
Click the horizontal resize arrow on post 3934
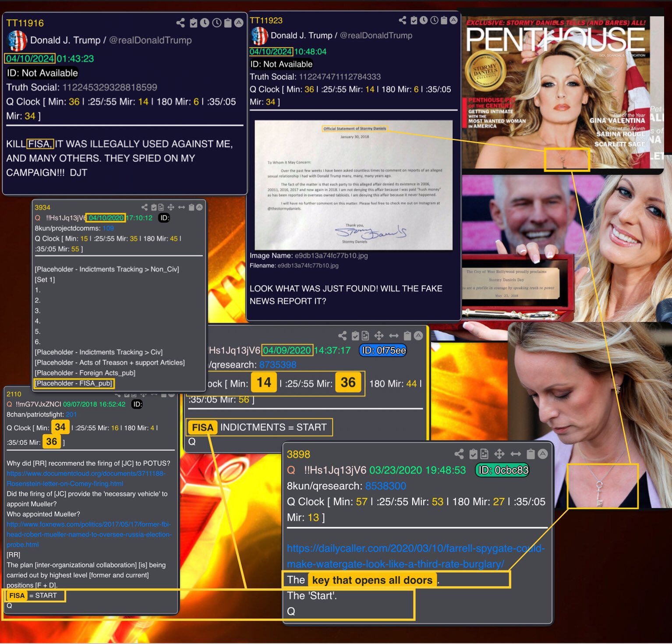[181, 207]
